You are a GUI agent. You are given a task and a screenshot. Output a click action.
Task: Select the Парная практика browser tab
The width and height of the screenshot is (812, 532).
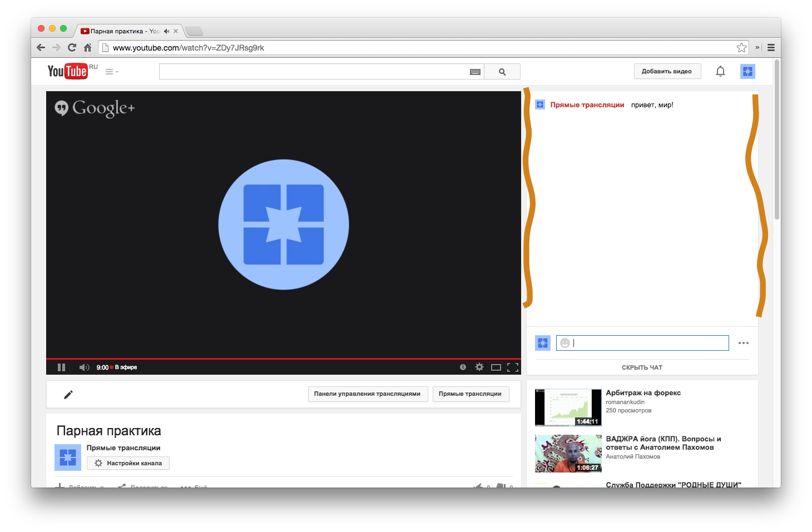122,31
